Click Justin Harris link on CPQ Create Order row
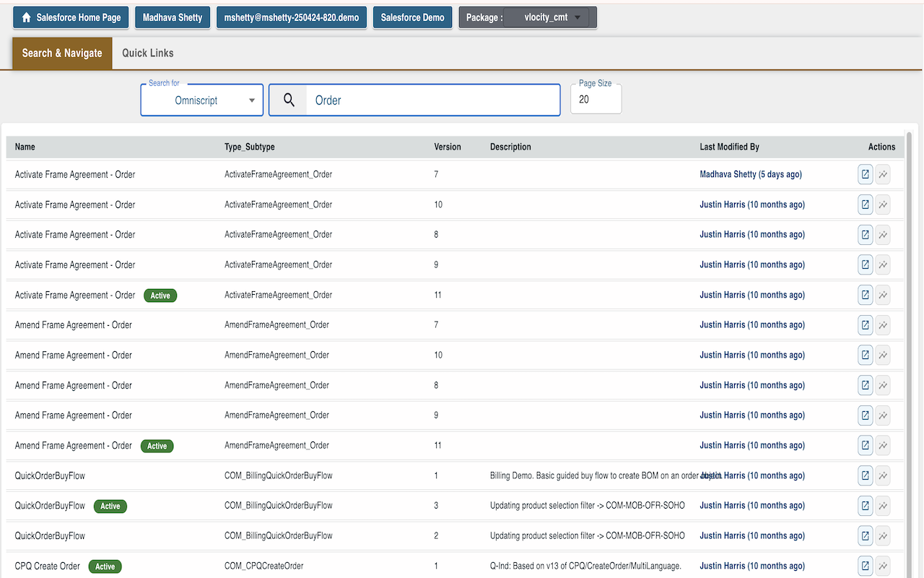 pyautogui.click(x=752, y=566)
